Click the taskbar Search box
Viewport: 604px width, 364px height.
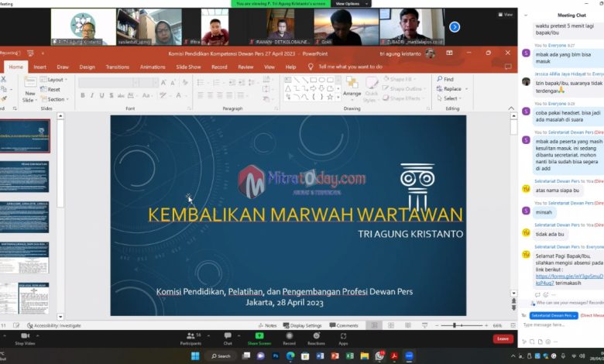[x=221, y=356]
